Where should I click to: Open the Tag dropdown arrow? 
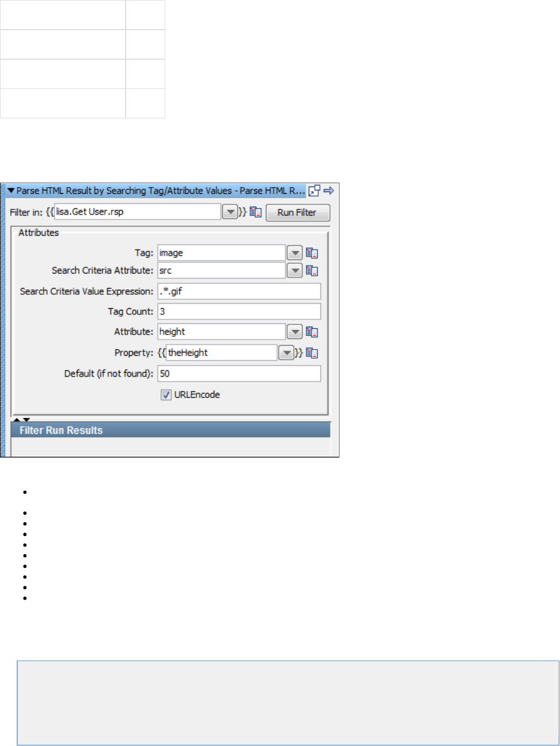(295, 253)
